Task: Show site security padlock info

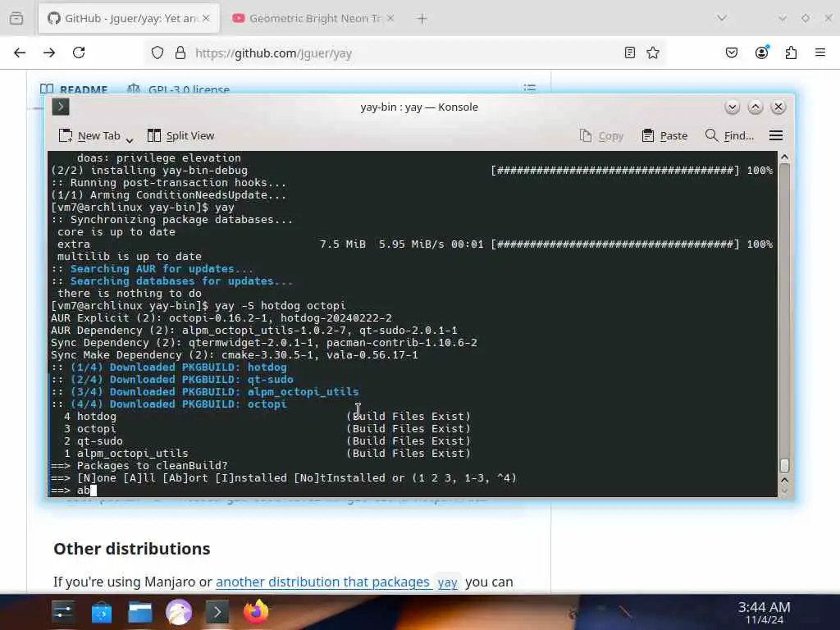Action: click(180, 52)
